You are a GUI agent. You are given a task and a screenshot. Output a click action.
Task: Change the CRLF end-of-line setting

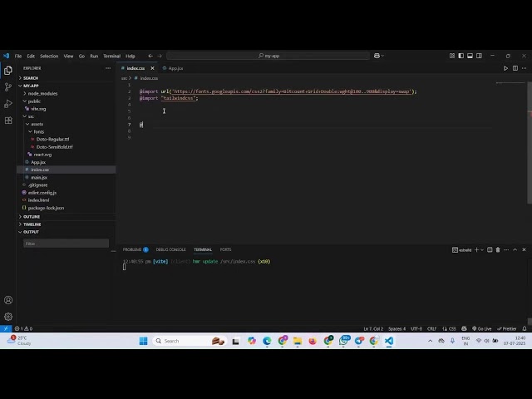[x=432, y=328]
